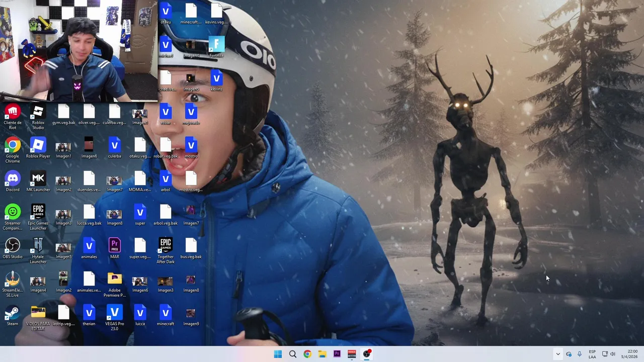Select Hytale Launcher shortcut
The image size is (644, 362).
[38, 251]
